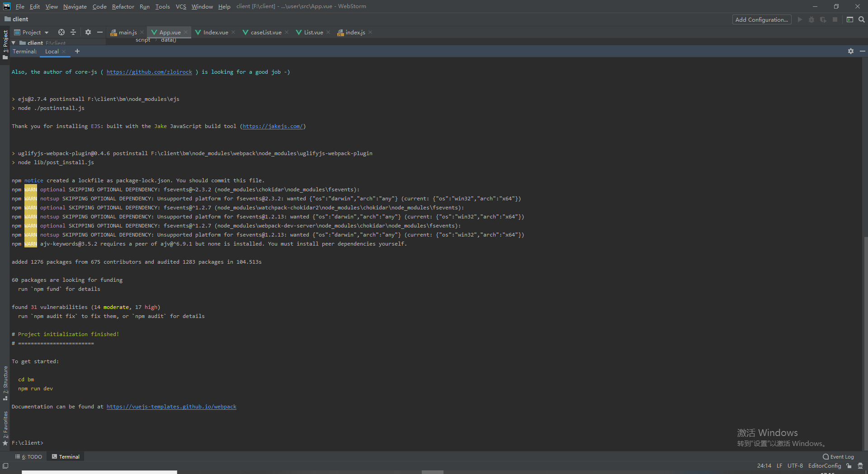Screen dimensions: 868x474
Task: Open the View menu
Action: [52, 6]
